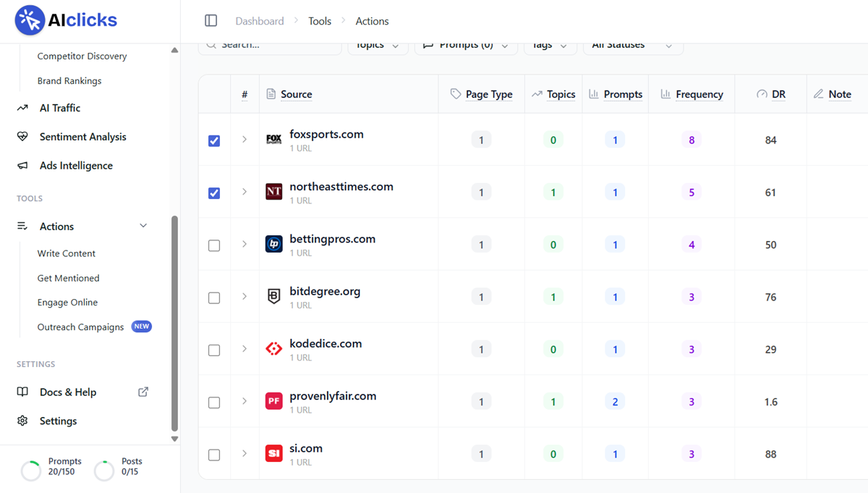Open Brand Rankings in sidebar
The width and height of the screenshot is (868, 493).
point(69,81)
